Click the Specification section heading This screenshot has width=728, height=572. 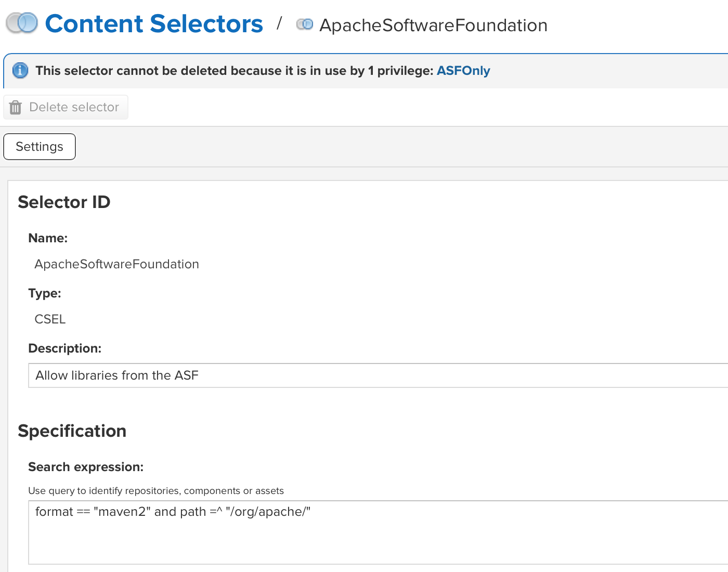pos(72,431)
